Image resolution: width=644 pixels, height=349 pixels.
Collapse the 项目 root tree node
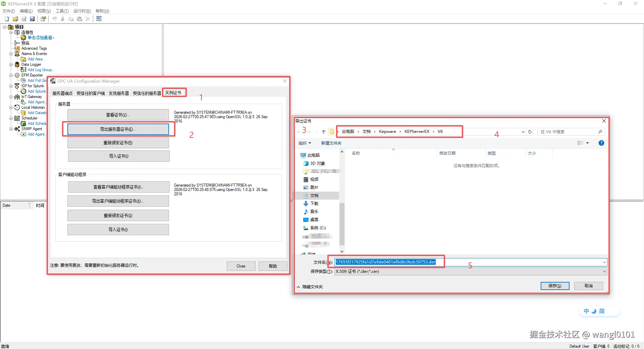coord(5,27)
